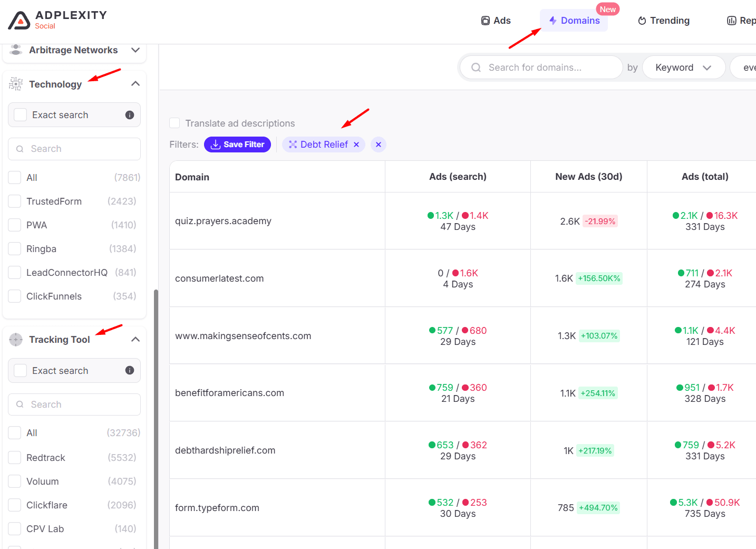Click the sidebar vertical scrollbar

[x=156, y=419]
